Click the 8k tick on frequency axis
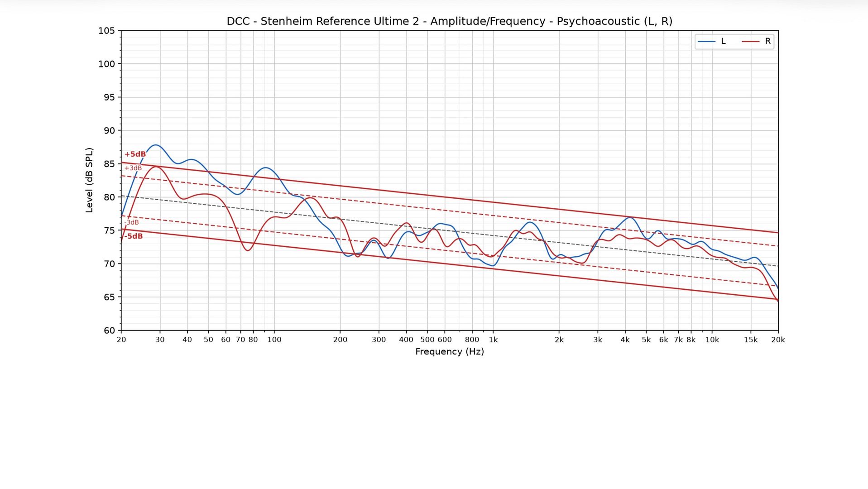868x489 pixels. pos(691,340)
